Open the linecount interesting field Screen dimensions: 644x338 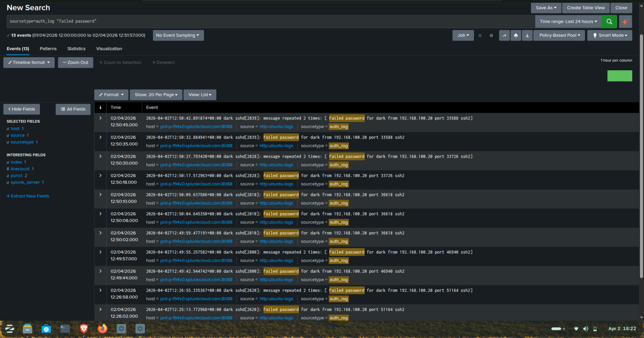pos(20,169)
